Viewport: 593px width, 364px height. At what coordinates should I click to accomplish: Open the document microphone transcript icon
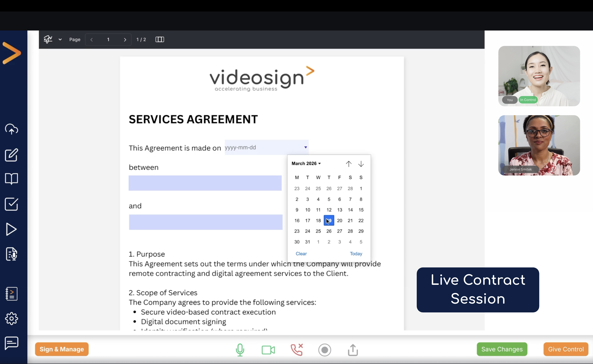(x=11, y=254)
